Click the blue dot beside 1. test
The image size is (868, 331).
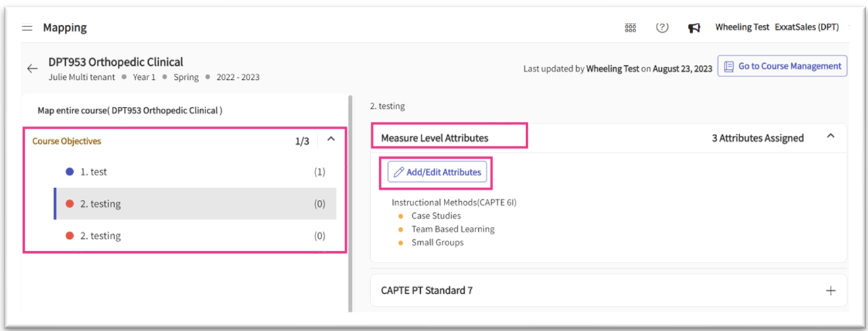pos(70,172)
